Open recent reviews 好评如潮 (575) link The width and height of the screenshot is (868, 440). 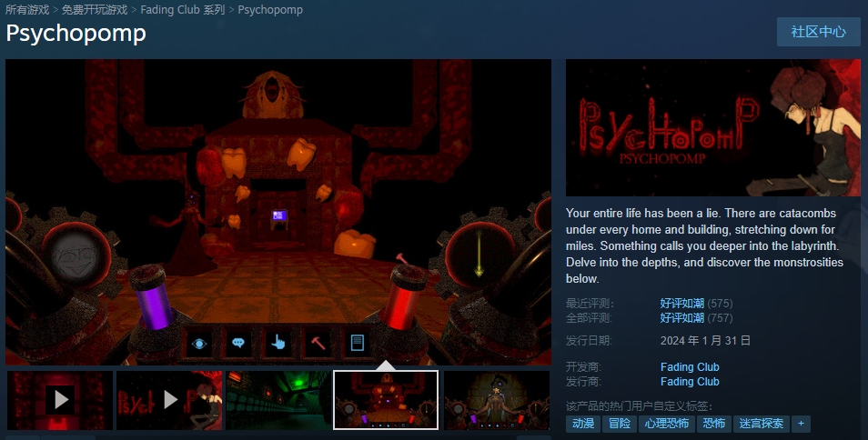point(696,304)
